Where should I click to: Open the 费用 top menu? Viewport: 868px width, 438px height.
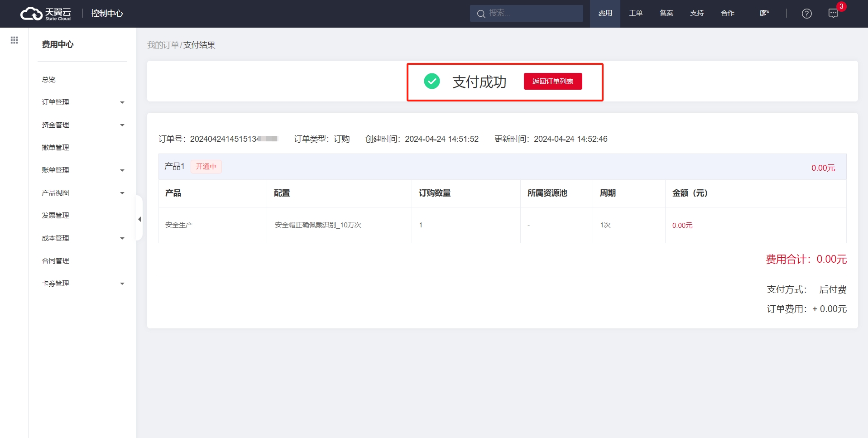605,13
